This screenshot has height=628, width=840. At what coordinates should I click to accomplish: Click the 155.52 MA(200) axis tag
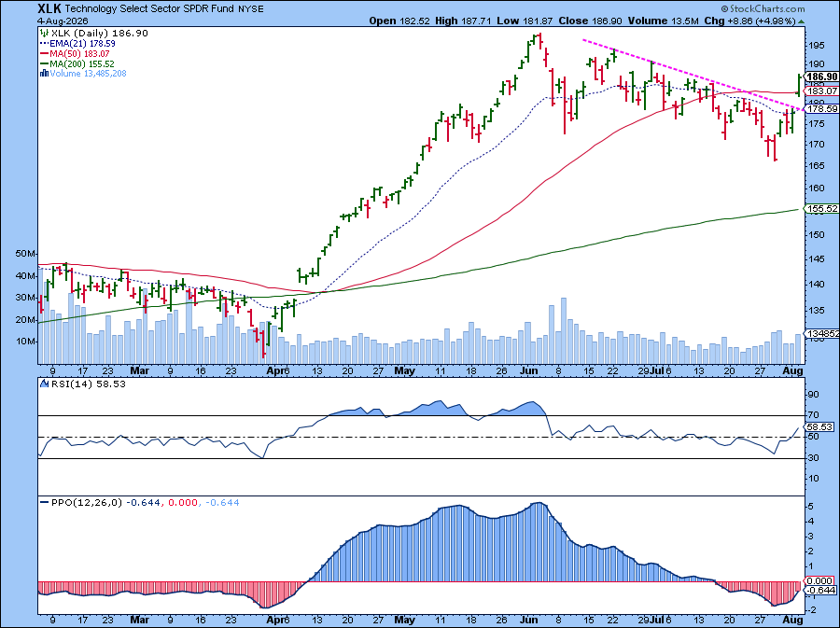tap(823, 209)
